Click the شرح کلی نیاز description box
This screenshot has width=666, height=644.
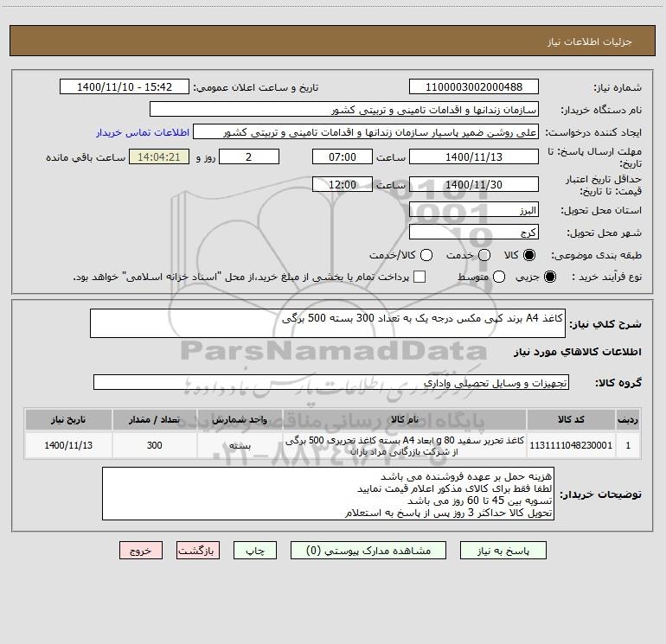(328, 323)
